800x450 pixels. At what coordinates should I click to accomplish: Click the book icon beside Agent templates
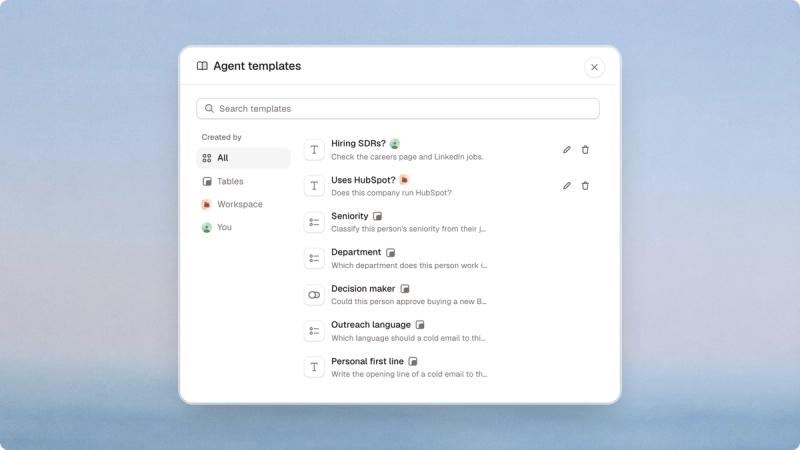202,66
